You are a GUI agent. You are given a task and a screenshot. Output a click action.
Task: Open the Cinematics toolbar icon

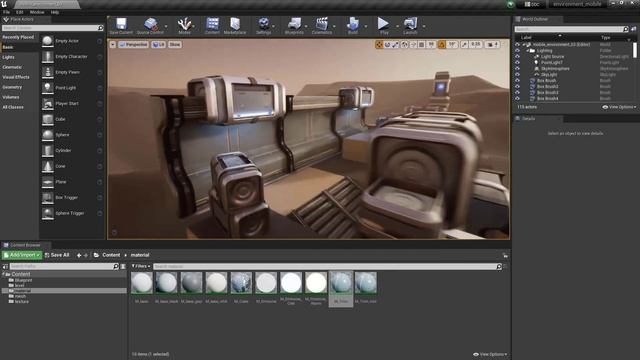point(322,24)
